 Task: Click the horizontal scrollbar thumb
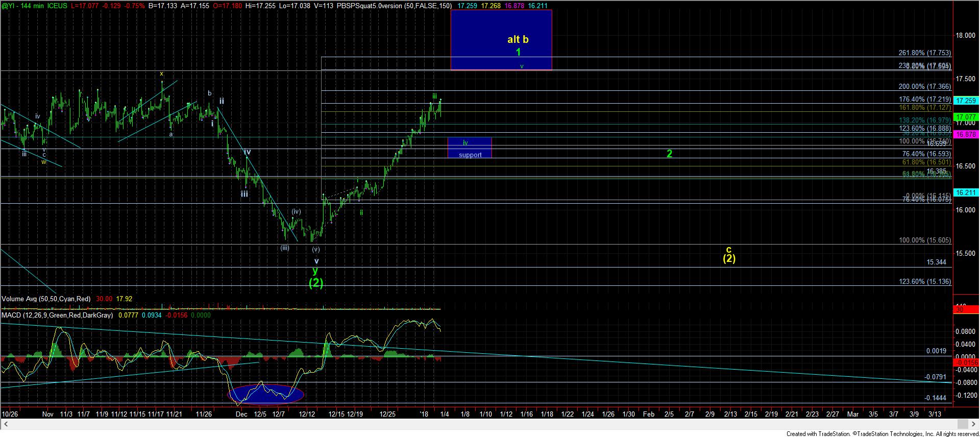[963, 424]
